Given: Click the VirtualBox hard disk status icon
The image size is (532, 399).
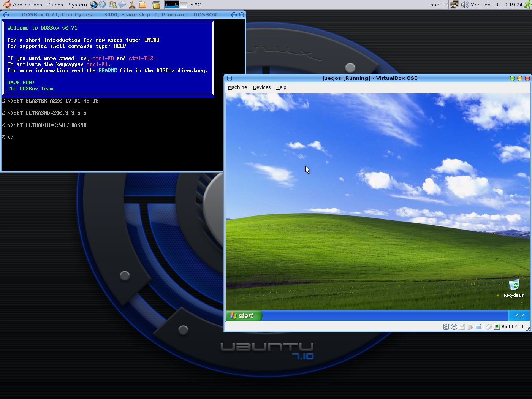Looking at the screenshot, I should [x=446, y=327].
